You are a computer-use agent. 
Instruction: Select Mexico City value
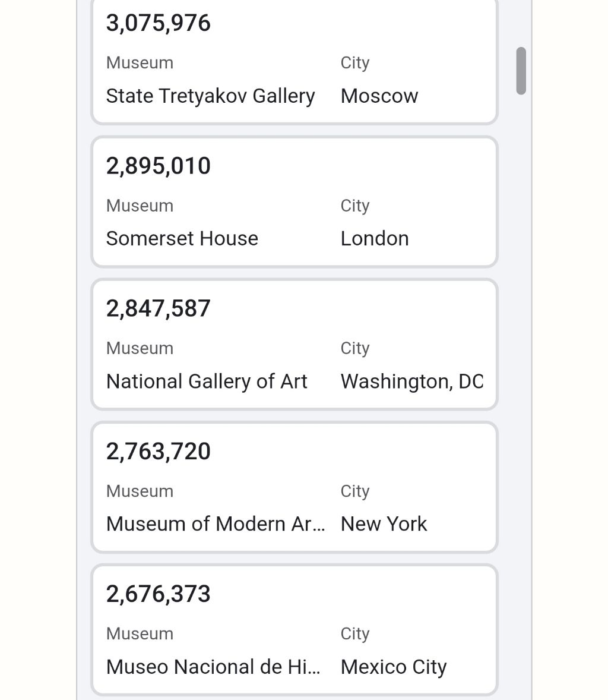click(394, 667)
